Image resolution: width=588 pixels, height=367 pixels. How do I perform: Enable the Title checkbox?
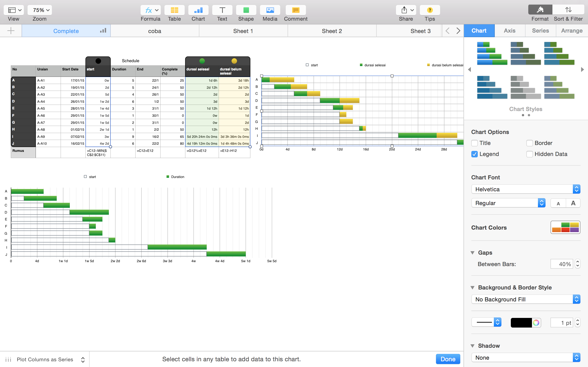click(x=475, y=143)
